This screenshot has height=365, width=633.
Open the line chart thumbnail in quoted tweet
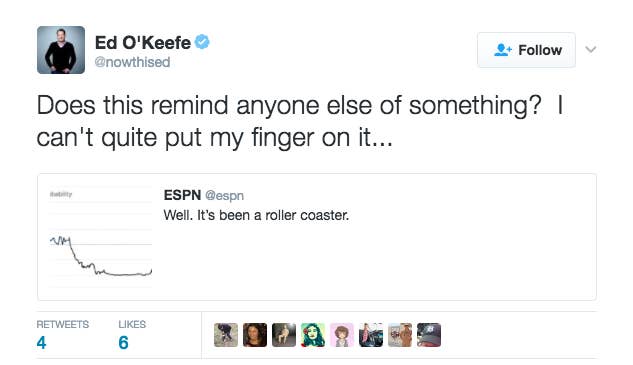101,237
